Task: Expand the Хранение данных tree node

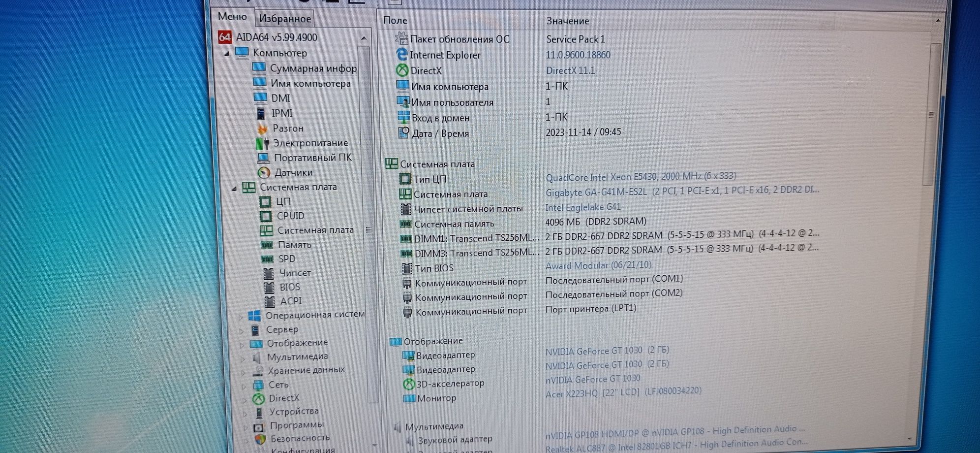Action: 243,372
